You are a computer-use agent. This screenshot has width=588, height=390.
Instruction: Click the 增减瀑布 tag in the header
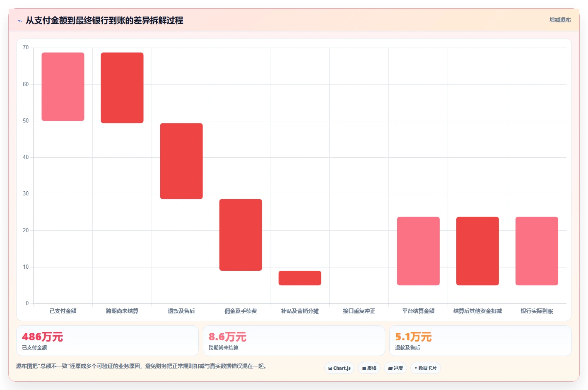(560, 20)
